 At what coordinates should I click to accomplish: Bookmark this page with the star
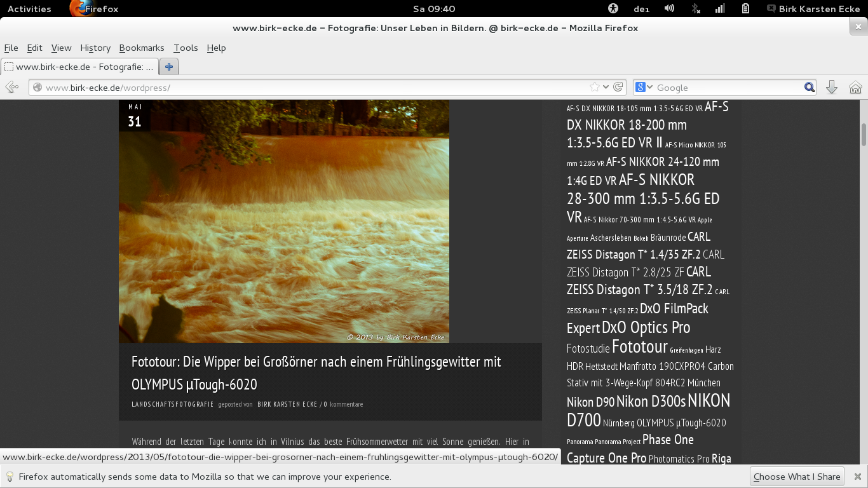click(x=594, y=87)
